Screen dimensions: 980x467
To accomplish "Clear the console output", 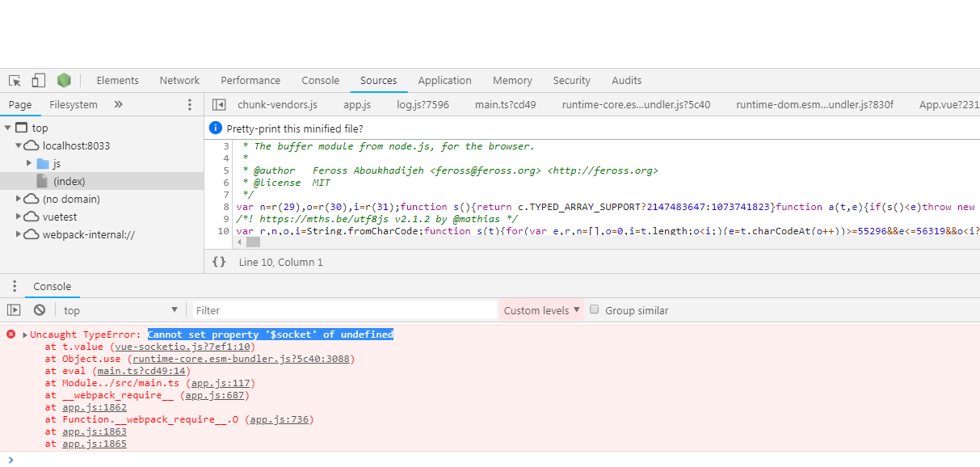I will 40,309.
